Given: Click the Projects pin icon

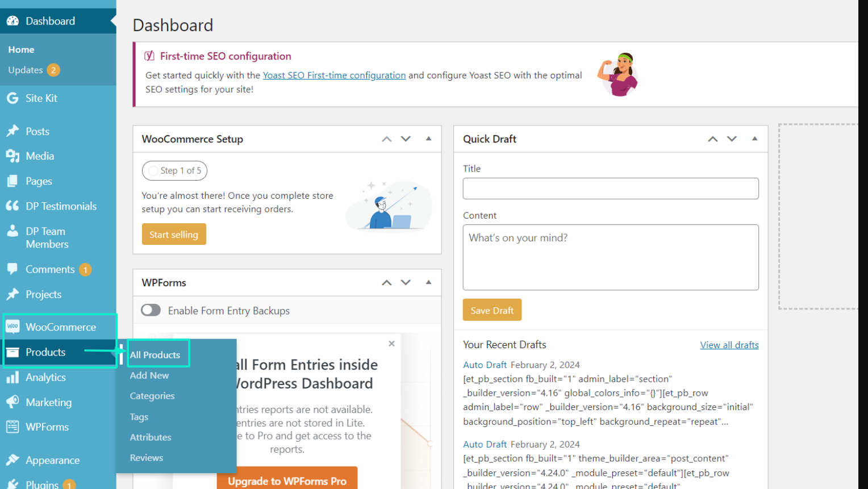Looking at the screenshot, I should (x=12, y=294).
